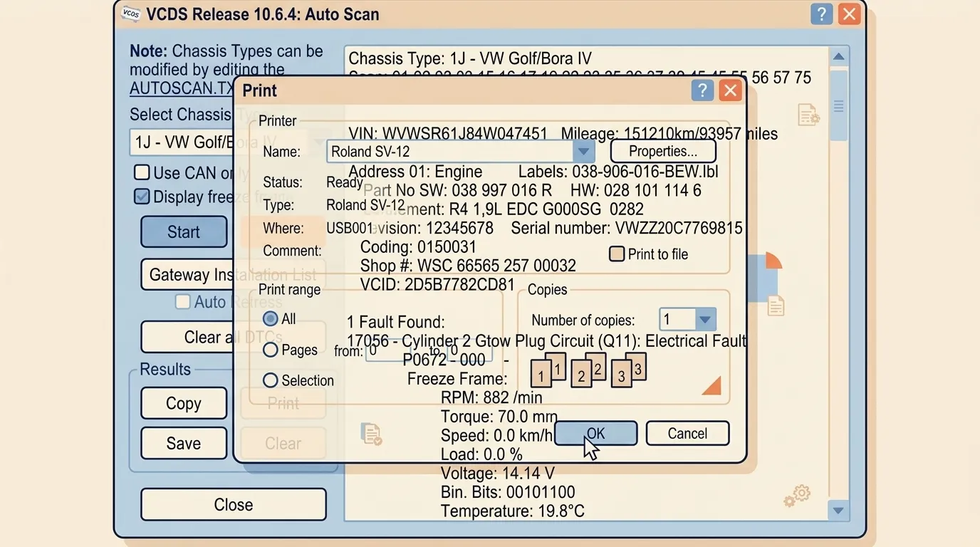
Task: Click the Close button in Auto Scan
Action: [234, 504]
